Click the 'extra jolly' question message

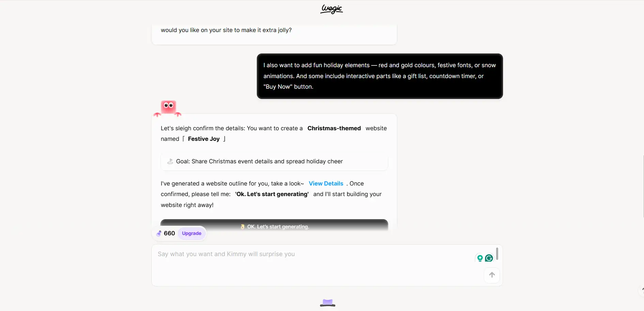click(x=226, y=30)
